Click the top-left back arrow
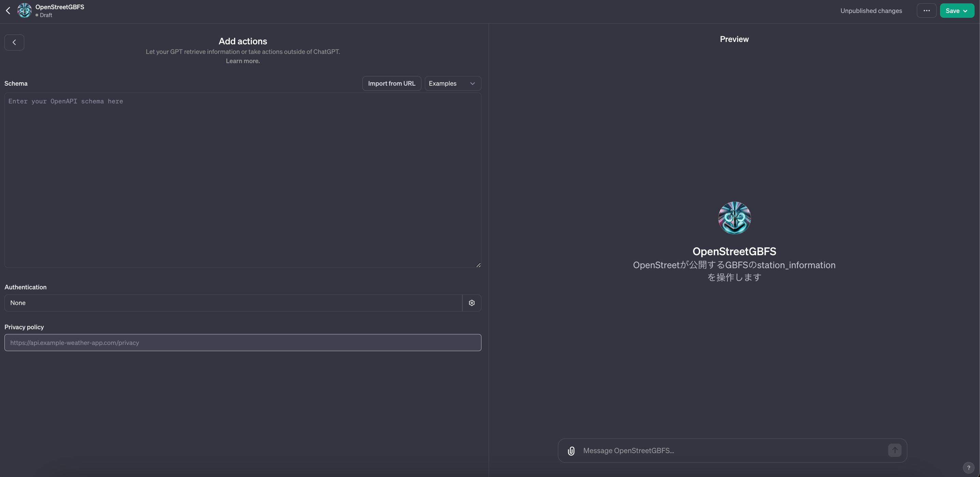 (8, 11)
